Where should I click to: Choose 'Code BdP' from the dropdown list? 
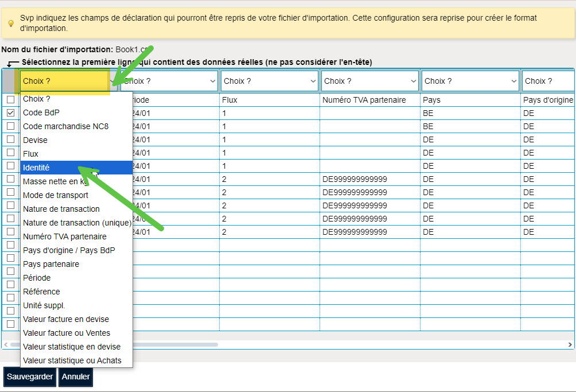click(76, 113)
